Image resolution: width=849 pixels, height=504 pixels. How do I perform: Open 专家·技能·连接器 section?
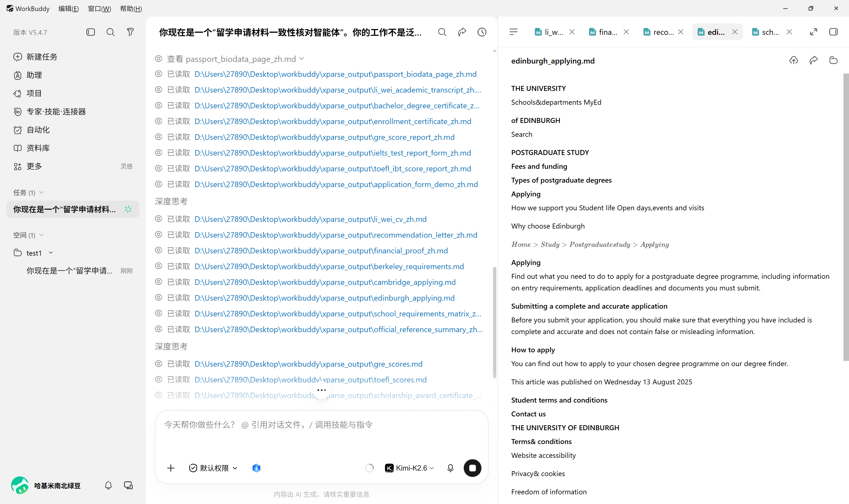tap(49, 111)
